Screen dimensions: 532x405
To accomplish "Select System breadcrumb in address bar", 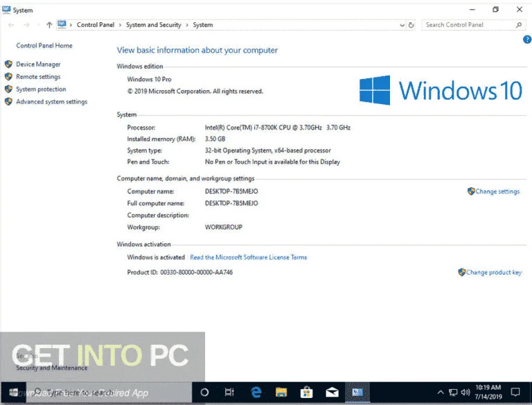I will click(203, 25).
